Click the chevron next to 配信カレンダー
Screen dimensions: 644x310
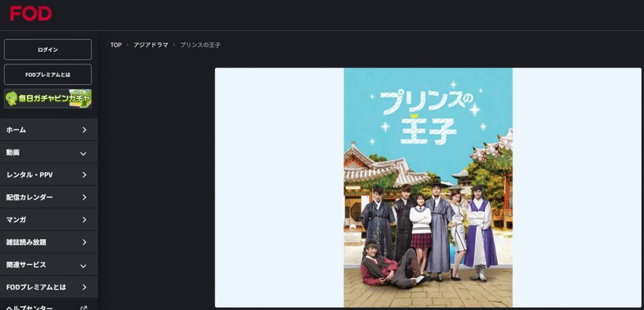[x=84, y=197]
